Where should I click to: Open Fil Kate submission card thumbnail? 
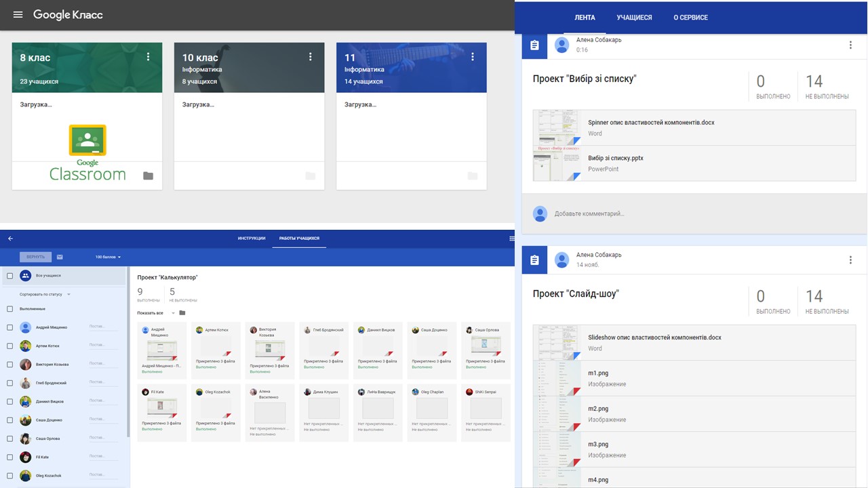click(x=161, y=408)
